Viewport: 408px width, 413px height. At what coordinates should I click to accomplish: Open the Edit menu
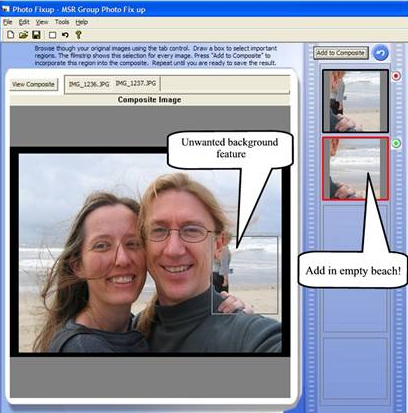pyautogui.click(x=24, y=22)
